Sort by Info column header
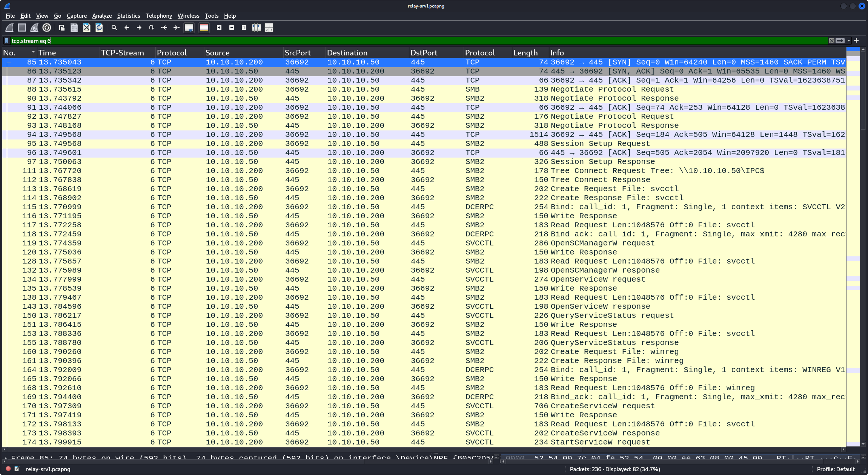The image size is (868, 475). pos(697,53)
